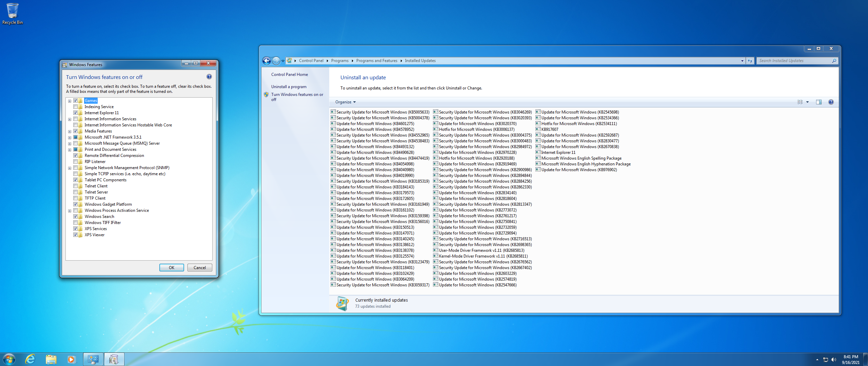Screen dimensions: 868x366
Task: Toggle Remote Differential Compression checkbox
Action: coord(75,156)
